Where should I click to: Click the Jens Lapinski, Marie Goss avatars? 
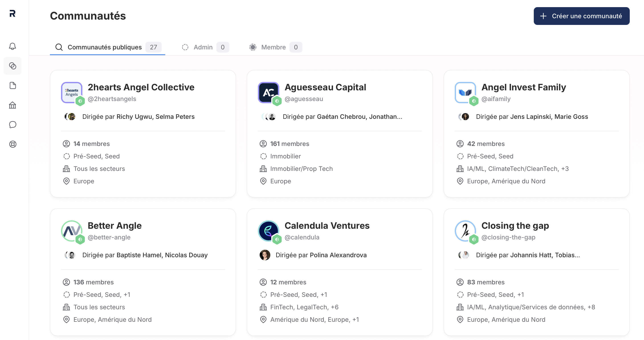tap(464, 117)
